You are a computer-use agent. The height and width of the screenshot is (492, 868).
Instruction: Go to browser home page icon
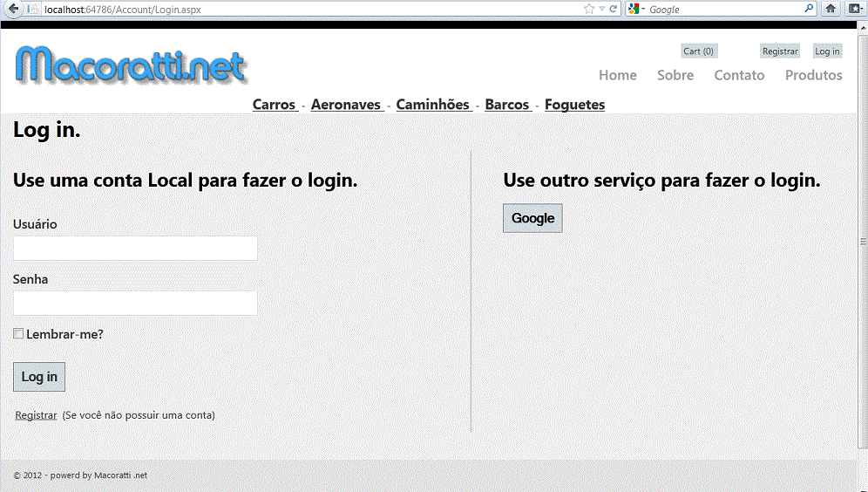pos(831,9)
